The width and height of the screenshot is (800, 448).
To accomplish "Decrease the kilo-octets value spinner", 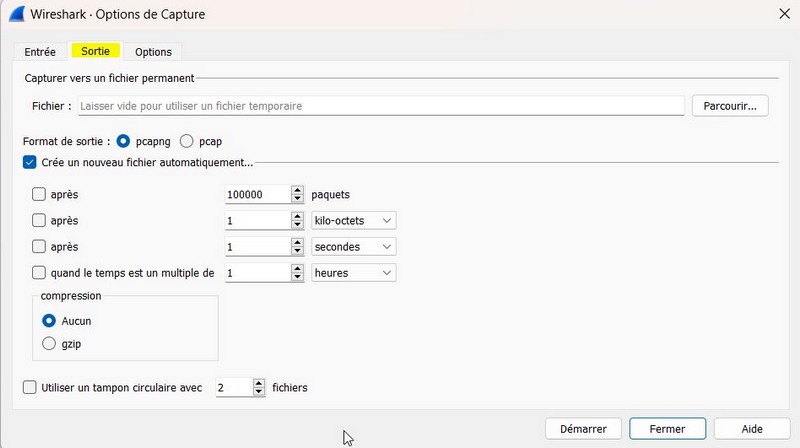I will tap(297, 224).
